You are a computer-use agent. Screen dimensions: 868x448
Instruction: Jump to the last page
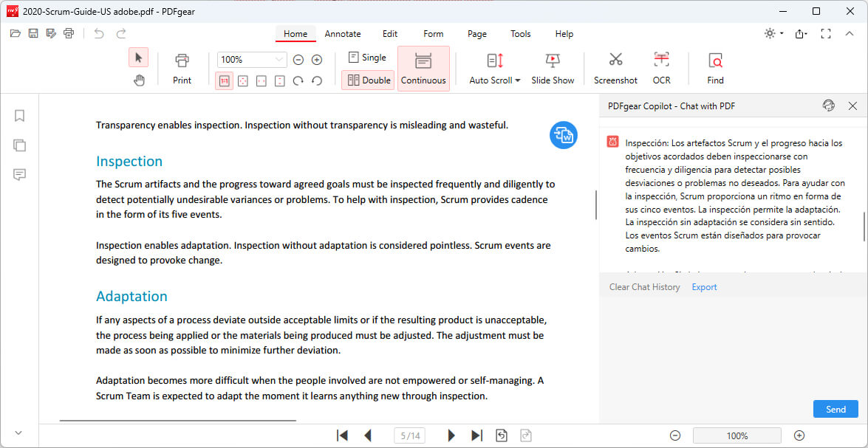(x=476, y=436)
